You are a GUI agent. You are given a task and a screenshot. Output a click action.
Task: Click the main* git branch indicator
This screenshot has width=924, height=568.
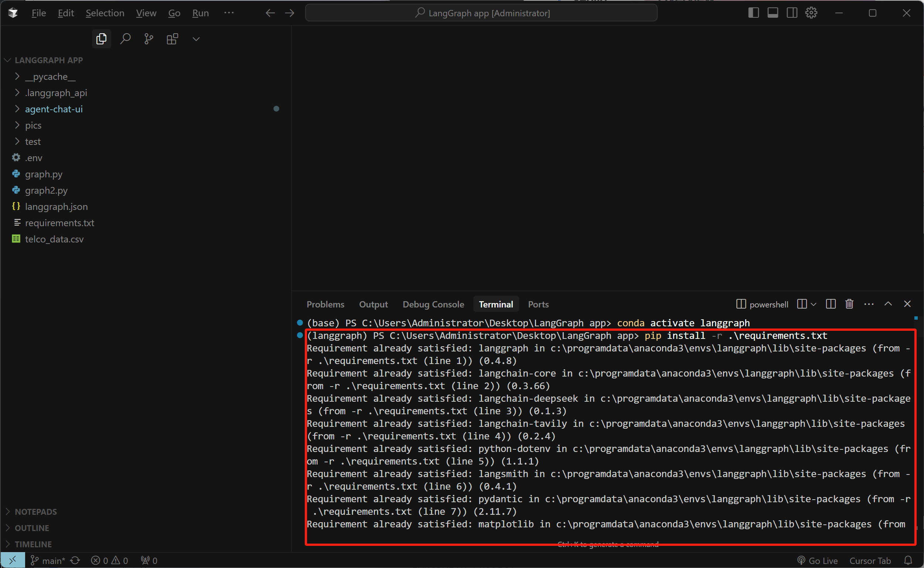[x=47, y=561]
